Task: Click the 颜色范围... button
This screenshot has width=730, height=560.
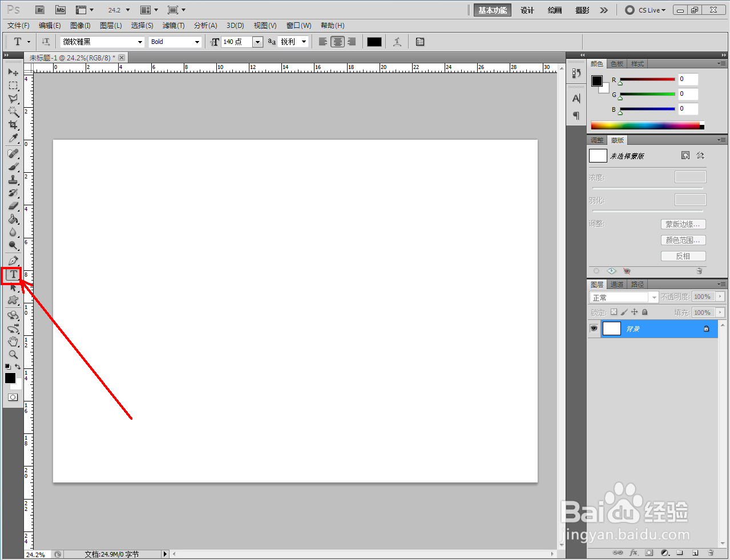Action: coord(683,240)
